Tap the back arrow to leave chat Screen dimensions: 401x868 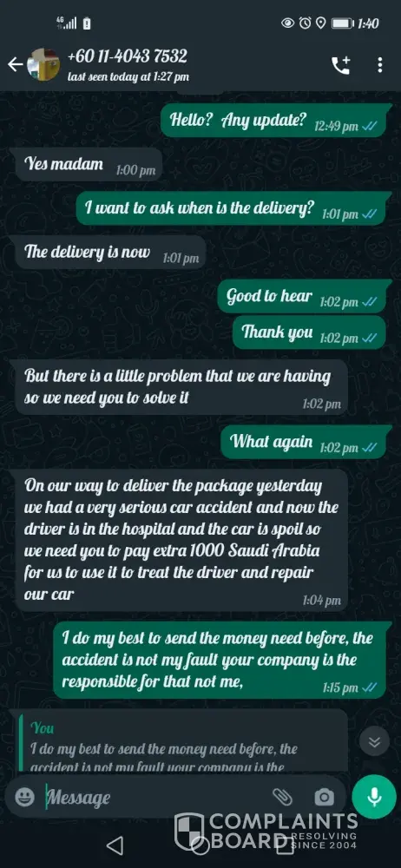(15, 65)
